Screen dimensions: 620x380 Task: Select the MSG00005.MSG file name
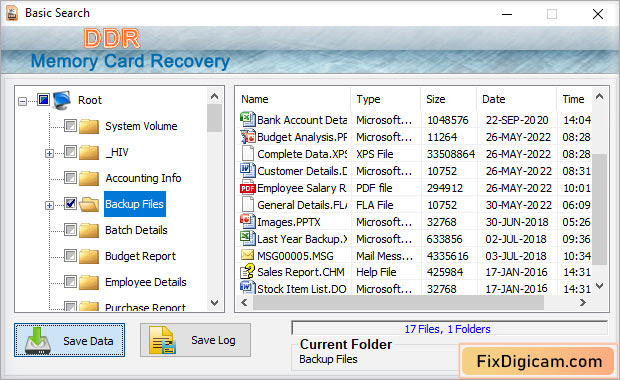click(295, 256)
